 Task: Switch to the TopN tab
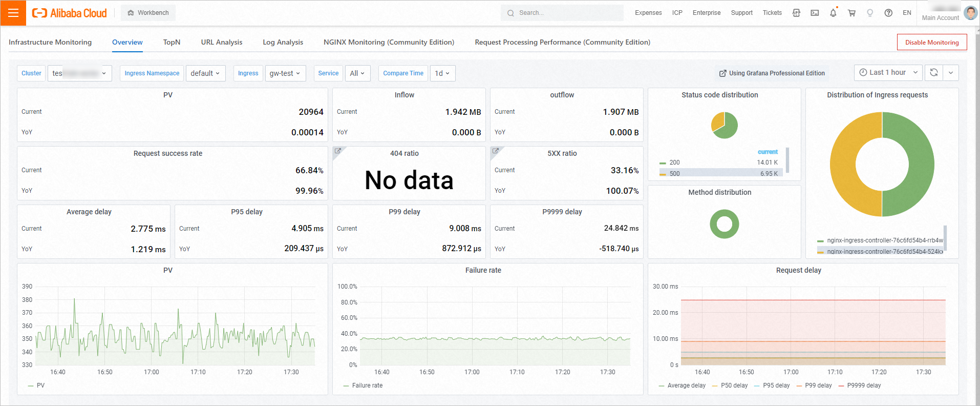(x=172, y=42)
